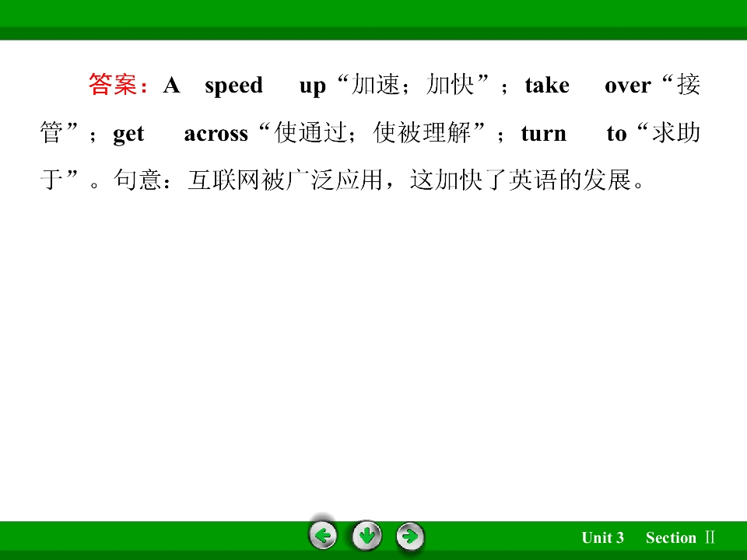Click the bold word over

[627, 86]
